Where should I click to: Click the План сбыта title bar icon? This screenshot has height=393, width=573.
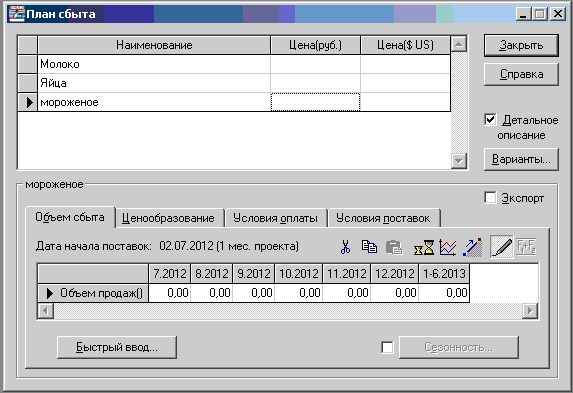click(16, 14)
